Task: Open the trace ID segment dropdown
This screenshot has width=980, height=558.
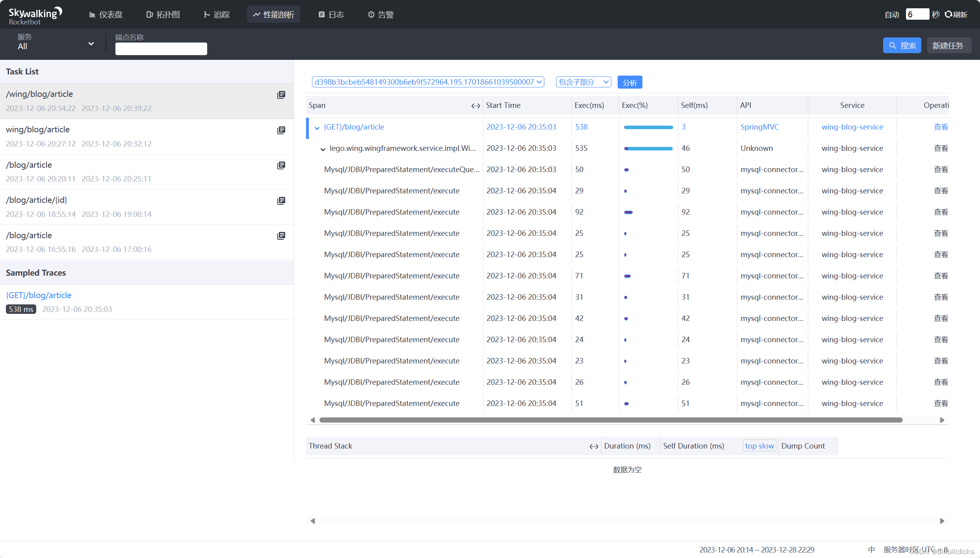Action: point(428,82)
